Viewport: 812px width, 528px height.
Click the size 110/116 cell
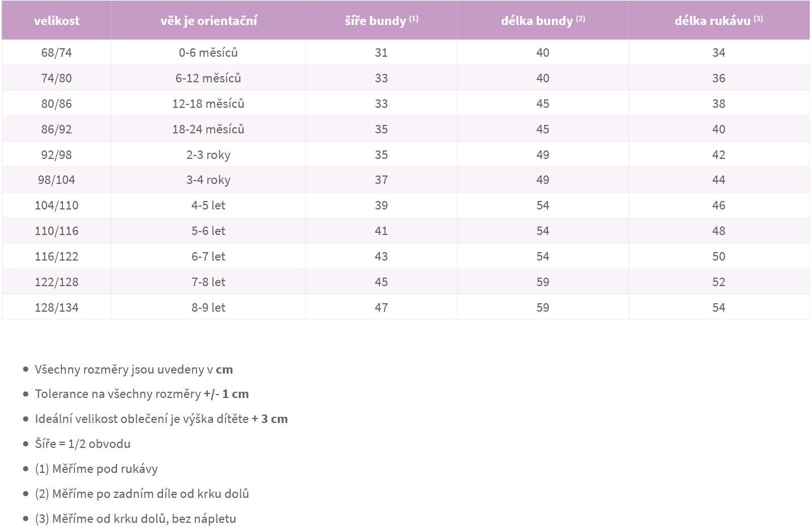point(57,231)
